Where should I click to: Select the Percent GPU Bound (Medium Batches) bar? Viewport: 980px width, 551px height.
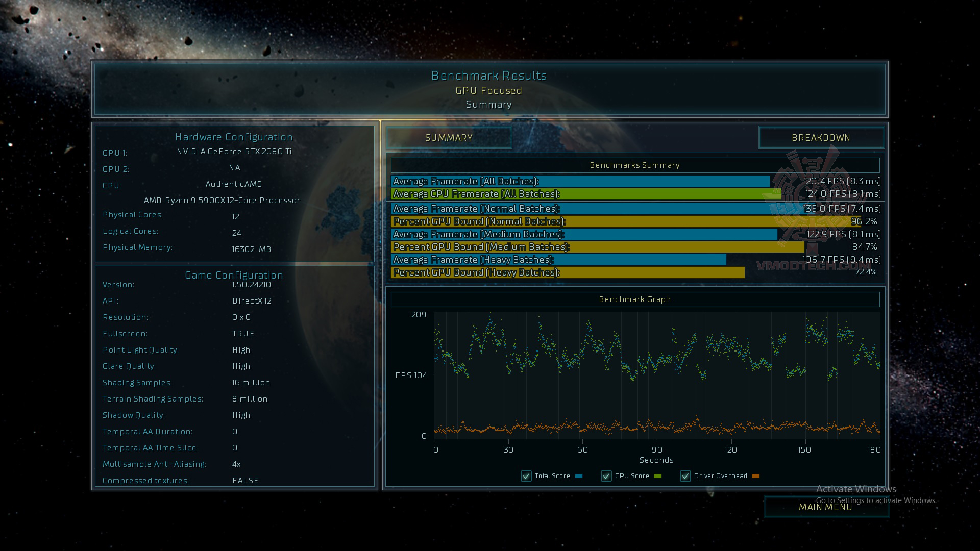597,247
